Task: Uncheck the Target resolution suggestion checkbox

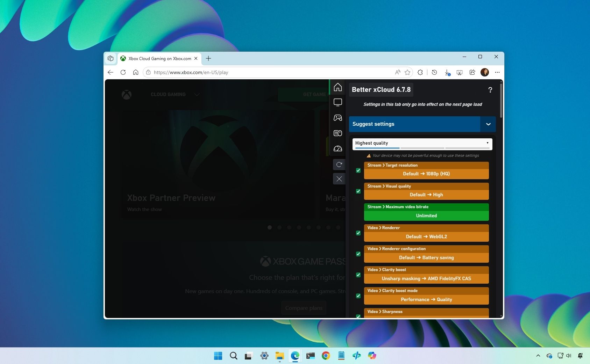Action: [358, 170]
